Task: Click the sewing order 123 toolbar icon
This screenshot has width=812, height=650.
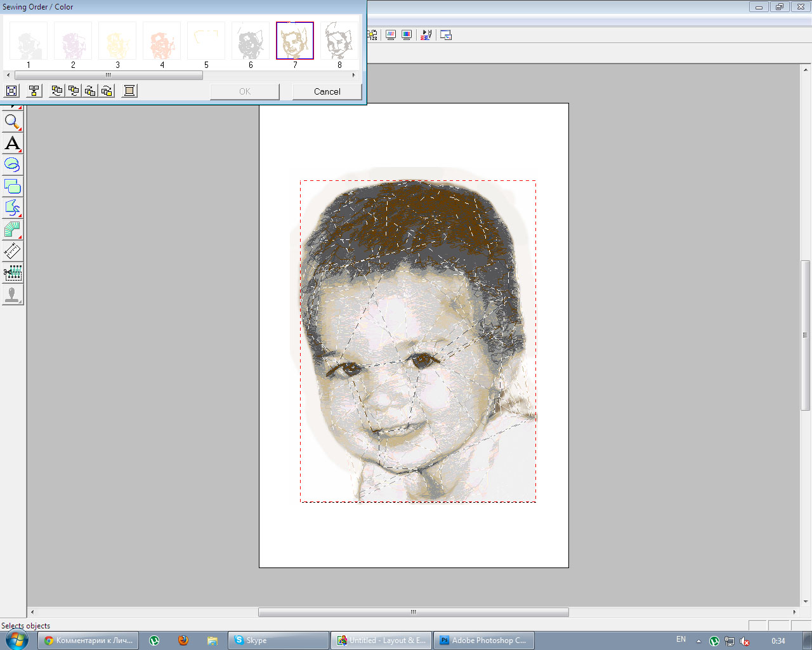Action: click(372, 35)
